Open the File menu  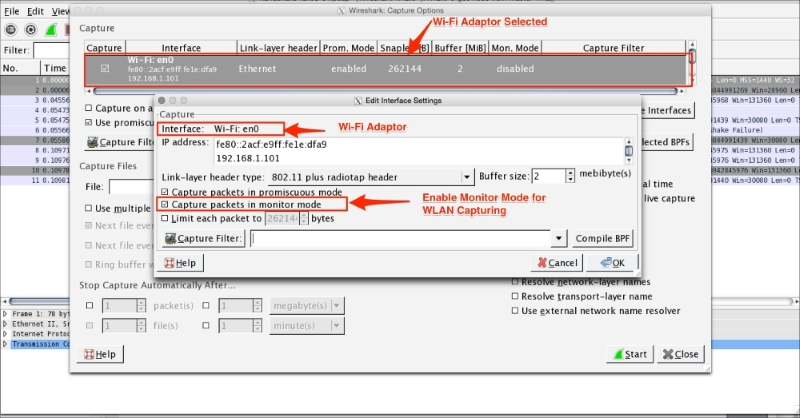click(x=11, y=11)
